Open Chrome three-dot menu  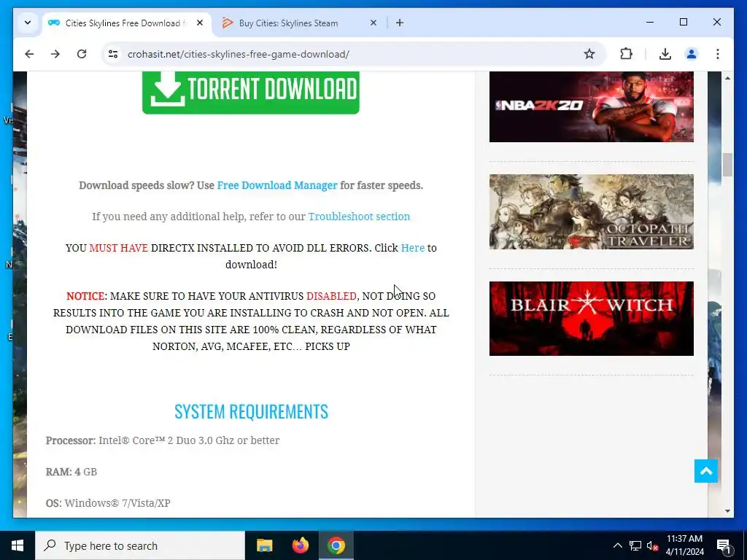click(718, 54)
